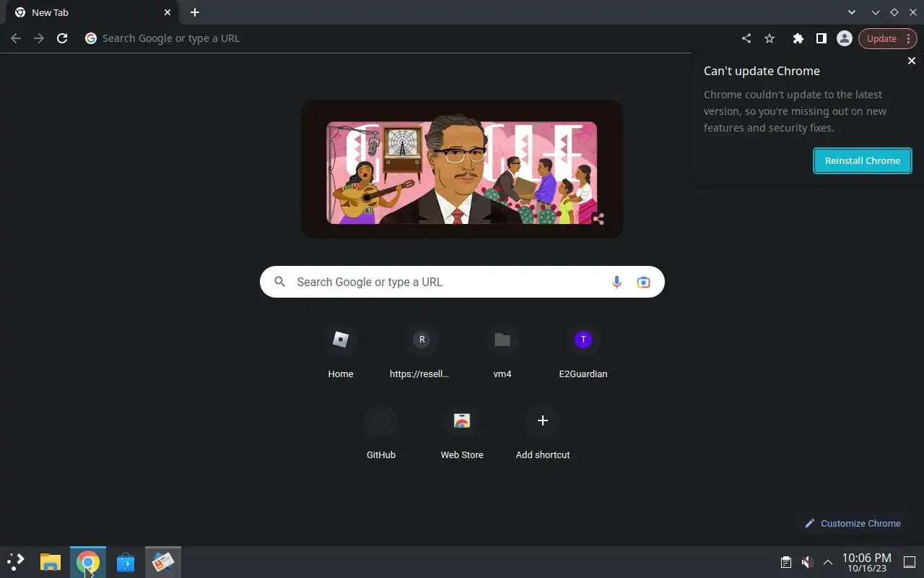The height and width of the screenshot is (578, 924).
Task: Click the Update button in toolbar
Action: (887, 38)
